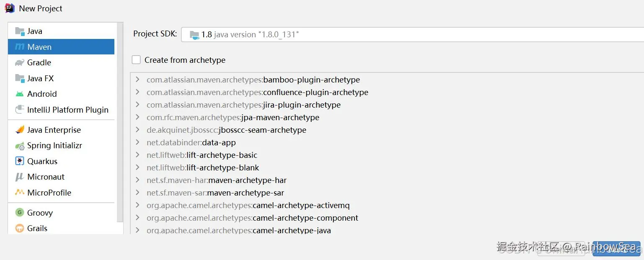Image resolution: width=644 pixels, height=260 pixels.
Task: Select Grails label
Action: coord(37,228)
